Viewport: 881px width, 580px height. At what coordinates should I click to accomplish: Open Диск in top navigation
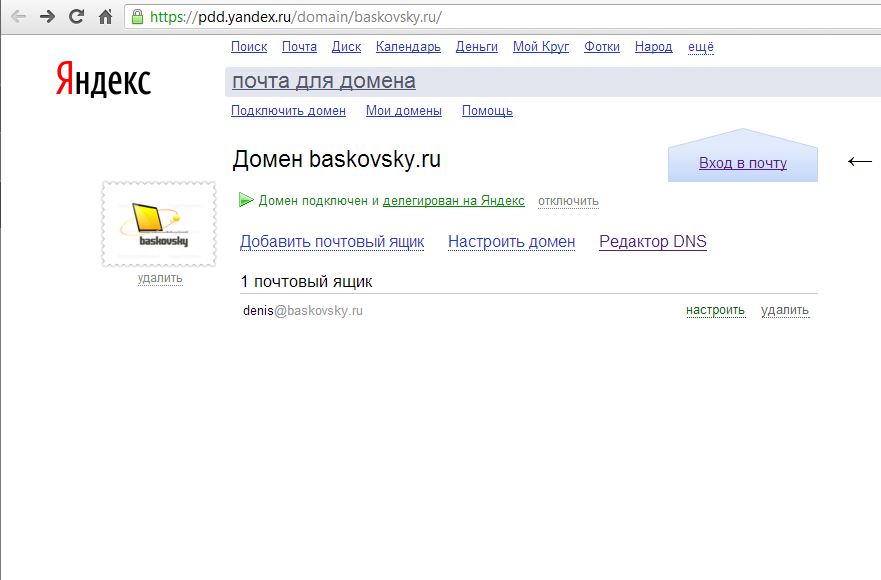point(346,47)
